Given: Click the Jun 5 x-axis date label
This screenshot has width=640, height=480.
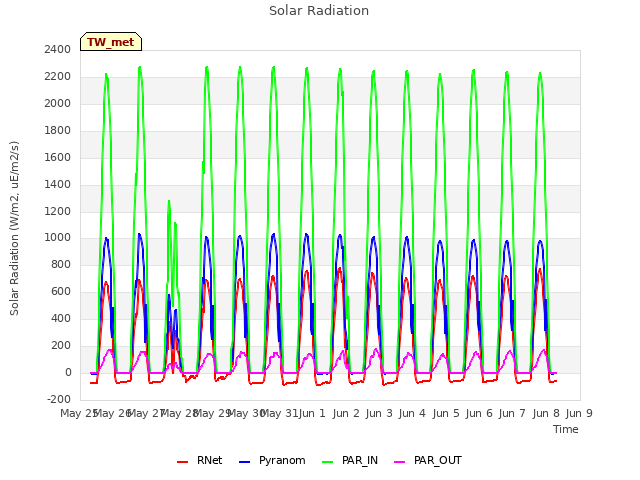Looking at the screenshot, I should click(446, 413).
